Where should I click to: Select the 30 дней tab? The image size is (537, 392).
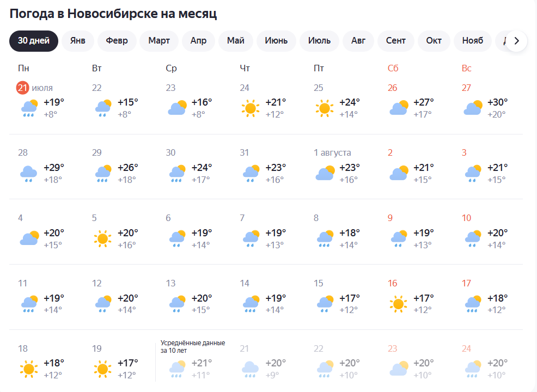pos(34,41)
